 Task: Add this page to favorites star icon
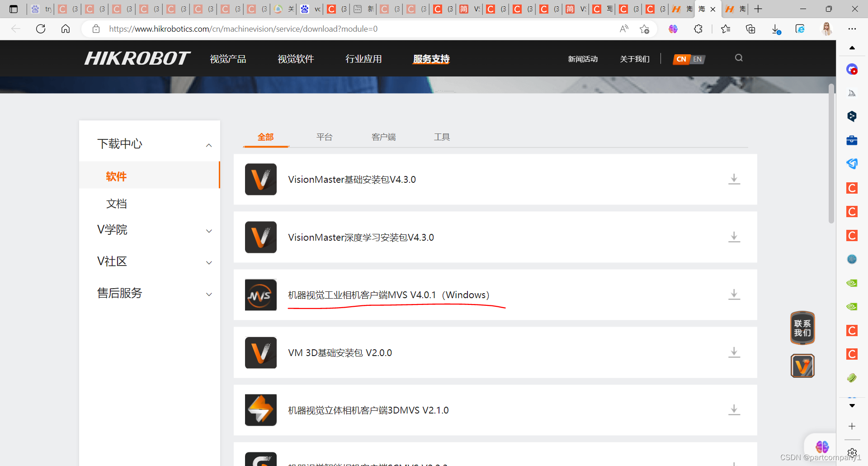[644, 29]
